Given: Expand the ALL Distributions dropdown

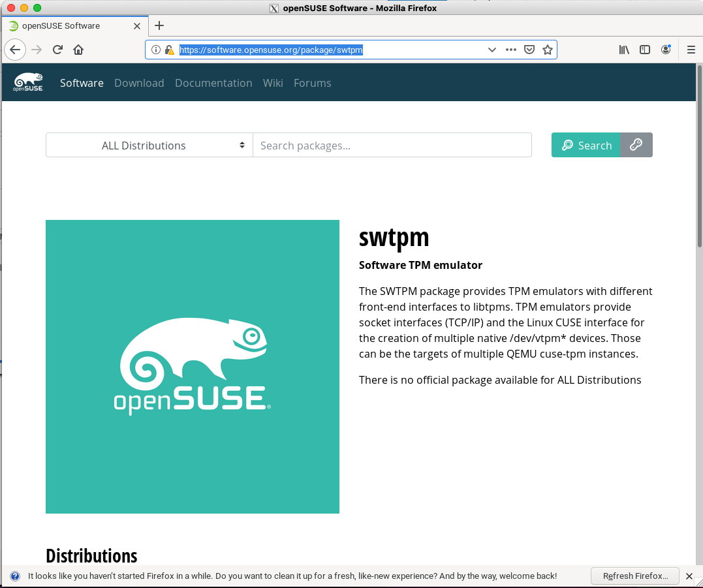Looking at the screenshot, I should pyautogui.click(x=149, y=146).
